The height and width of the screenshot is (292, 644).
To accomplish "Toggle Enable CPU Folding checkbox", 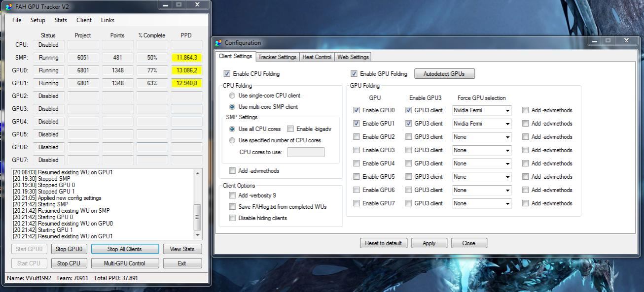I will (227, 74).
